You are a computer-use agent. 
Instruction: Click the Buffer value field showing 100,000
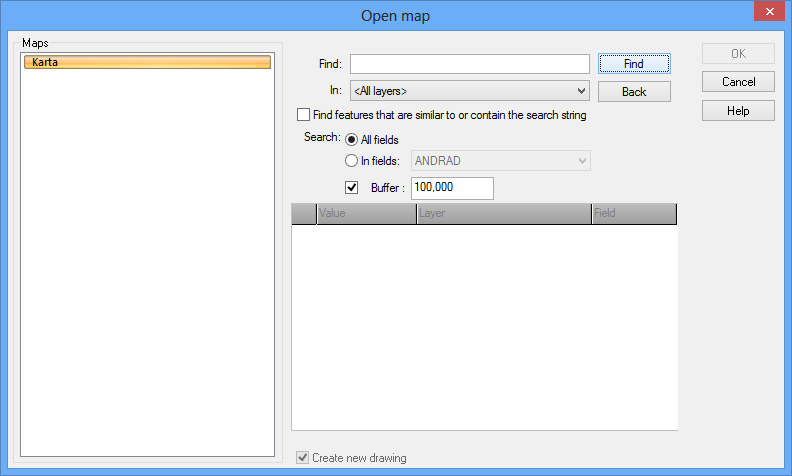[452, 188]
